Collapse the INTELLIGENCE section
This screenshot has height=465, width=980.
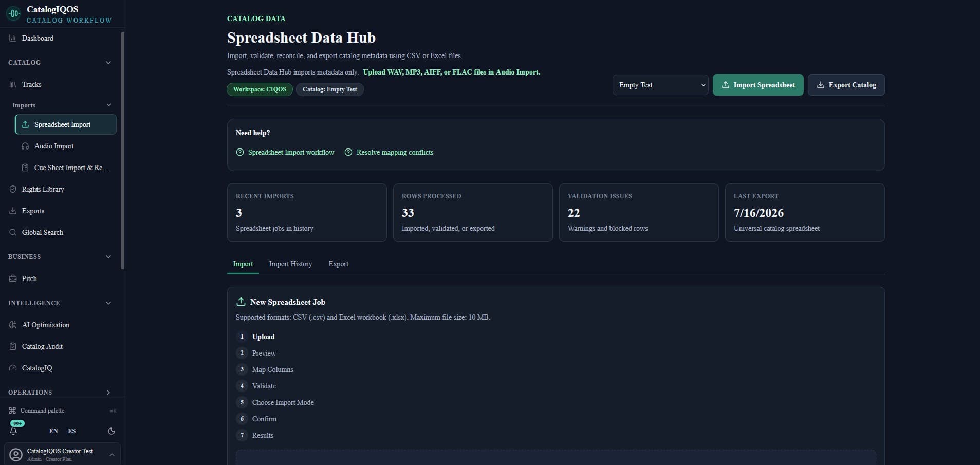point(108,303)
